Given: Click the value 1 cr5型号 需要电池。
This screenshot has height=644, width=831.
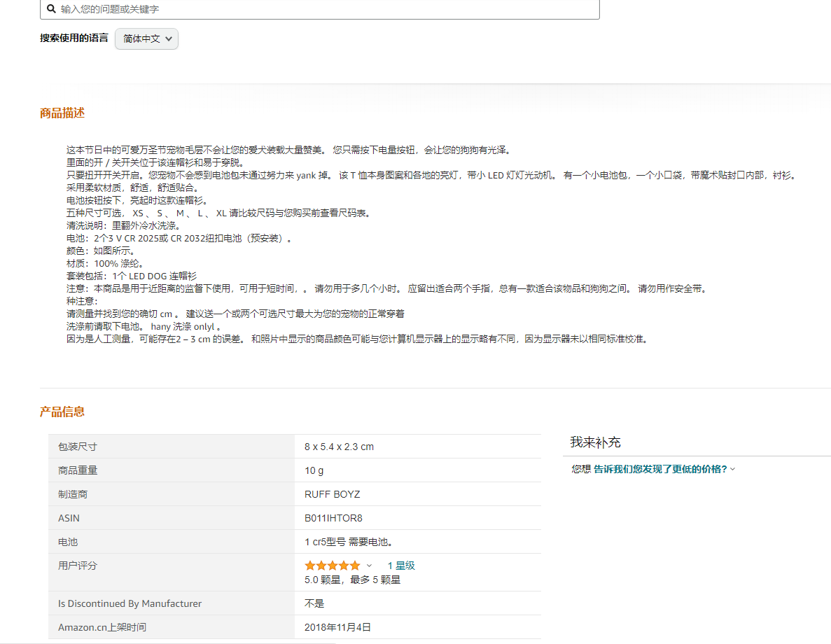Looking at the screenshot, I should click(349, 542).
